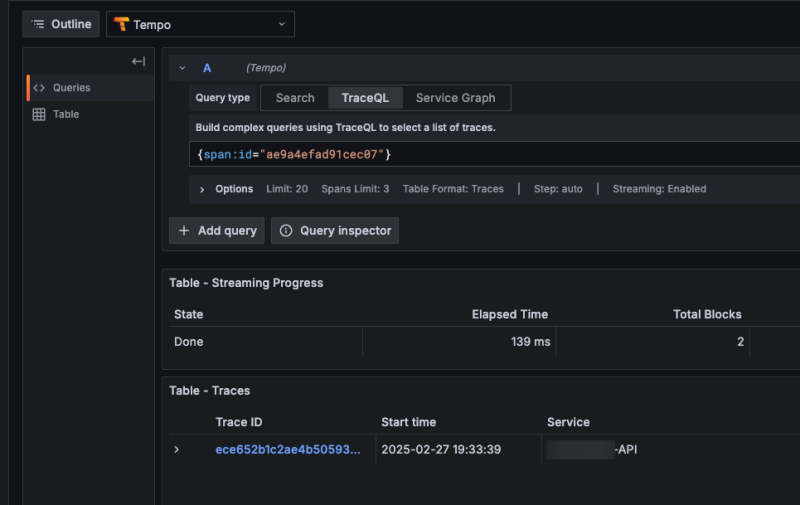Select Queries in the outline panel
The image size is (800, 505).
click(71, 88)
